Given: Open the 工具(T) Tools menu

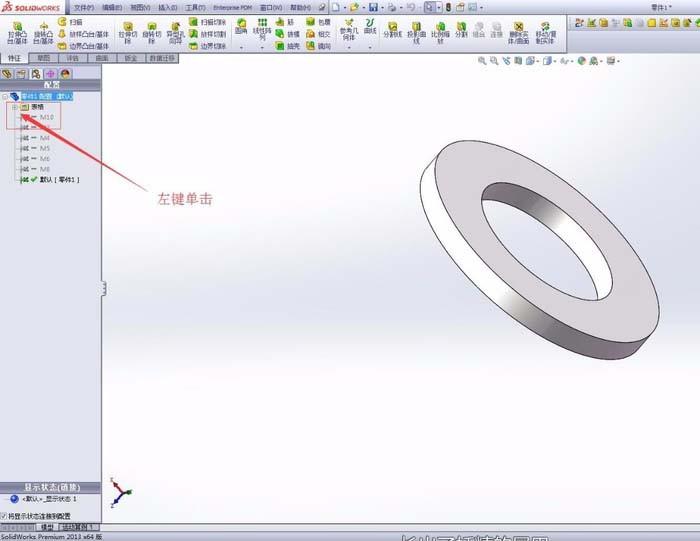Looking at the screenshot, I should [x=195, y=8].
